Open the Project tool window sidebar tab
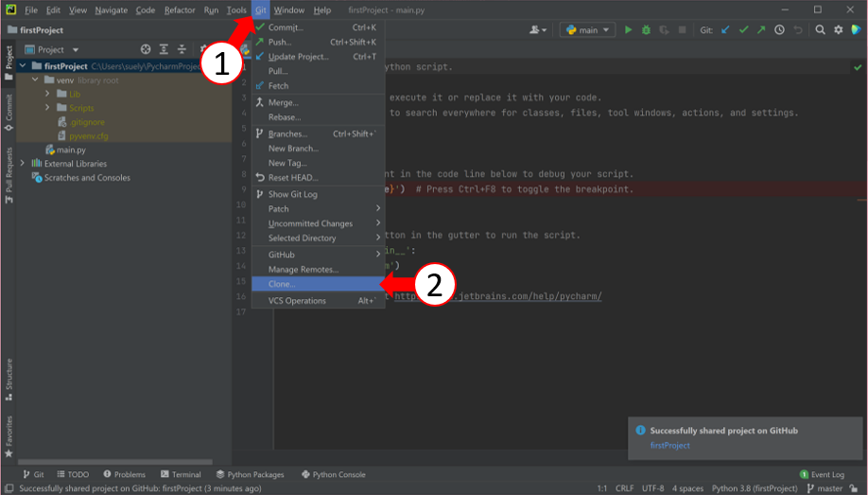868x495 pixels. [x=9, y=62]
